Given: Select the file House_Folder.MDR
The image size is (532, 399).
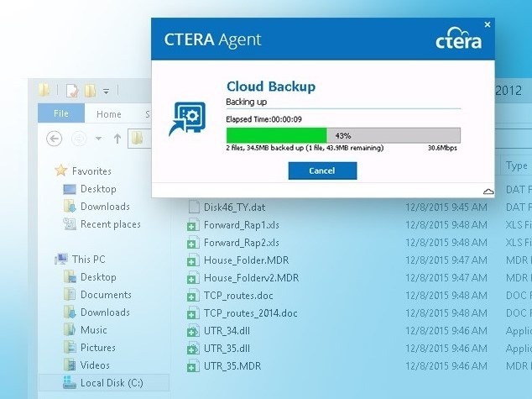Looking at the screenshot, I should (247, 260).
